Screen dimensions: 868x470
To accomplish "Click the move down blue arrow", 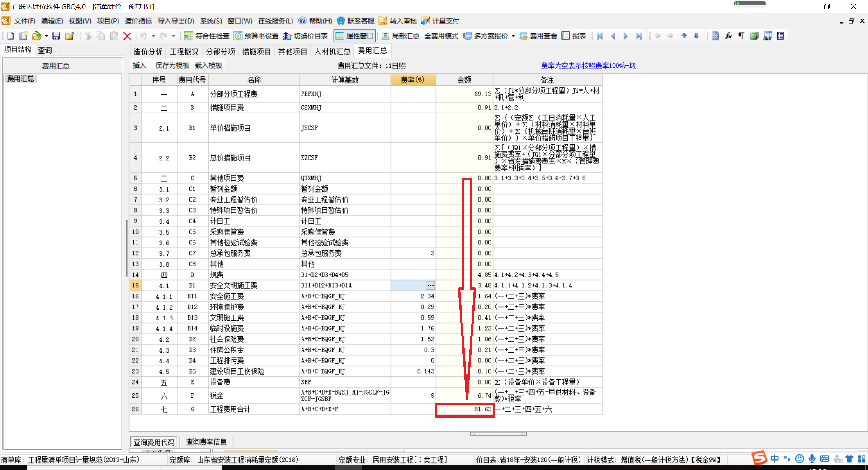I will [696, 36].
